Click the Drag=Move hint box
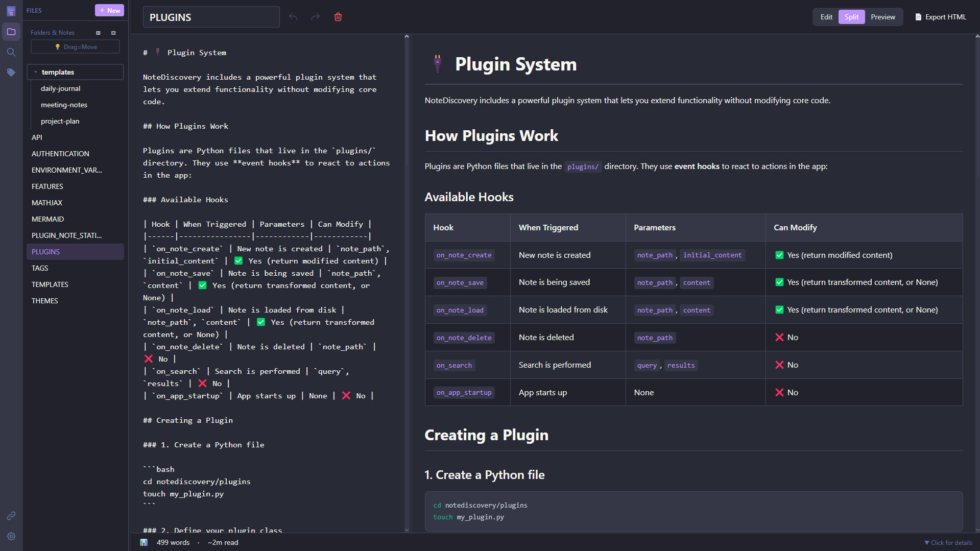This screenshot has width=980, height=551. tap(75, 46)
